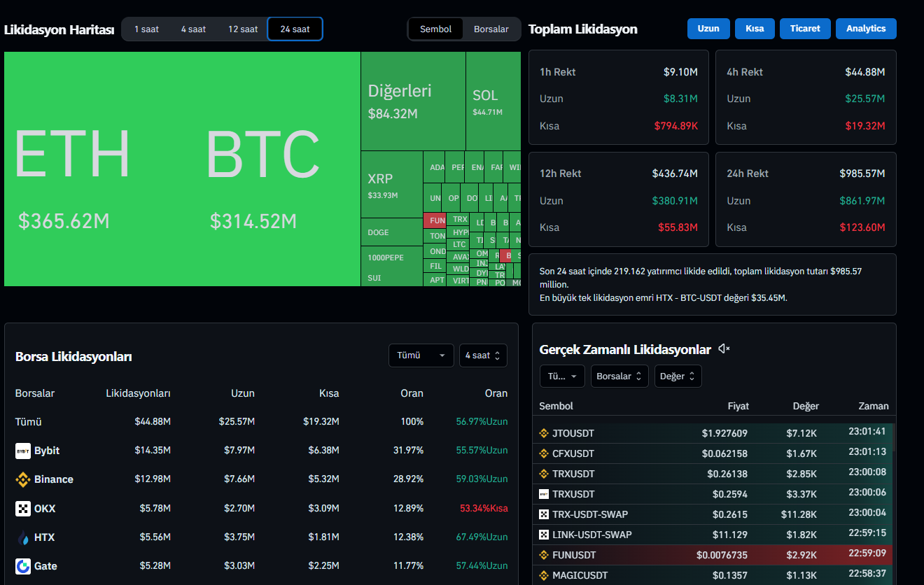Click the Analytics button

[865, 29]
